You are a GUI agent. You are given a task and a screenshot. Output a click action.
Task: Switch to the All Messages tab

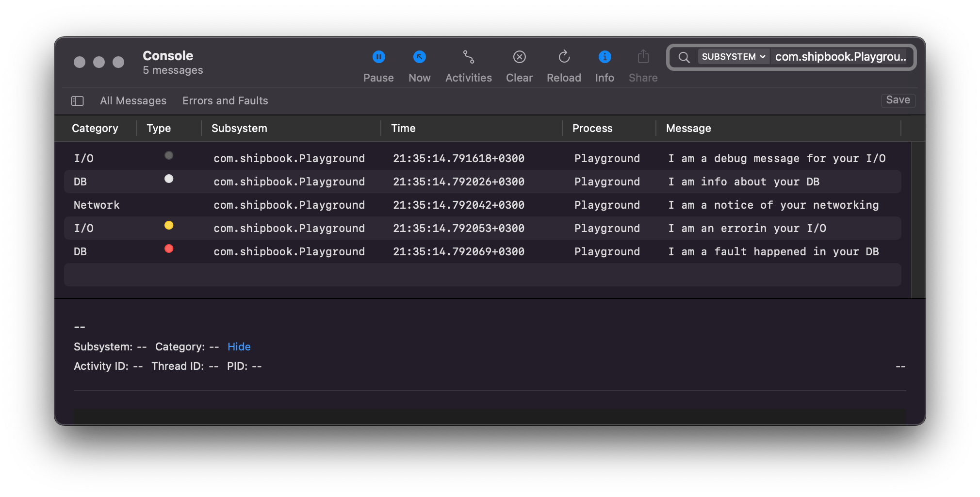[x=133, y=100]
